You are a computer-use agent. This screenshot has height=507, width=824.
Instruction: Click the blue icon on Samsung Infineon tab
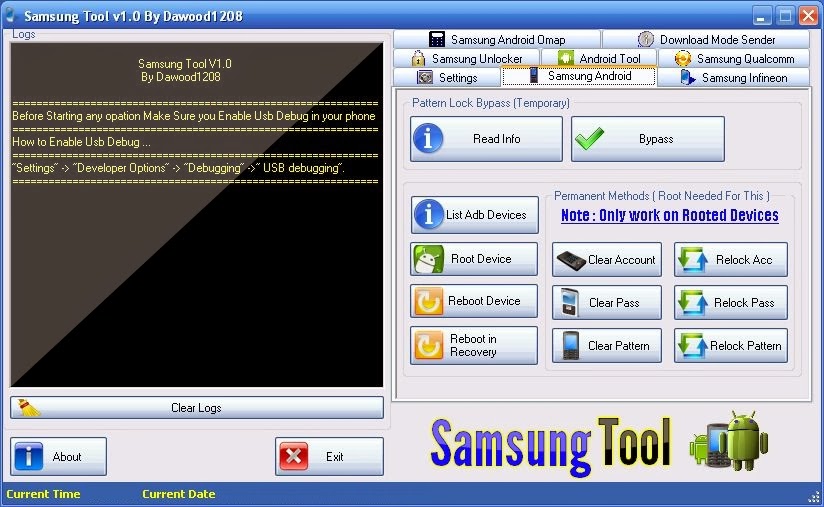tap(687, 77)
